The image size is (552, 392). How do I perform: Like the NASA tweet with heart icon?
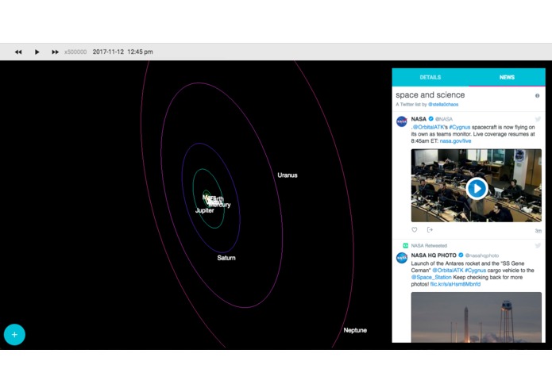pyautogui.click(x=415, y=229)
